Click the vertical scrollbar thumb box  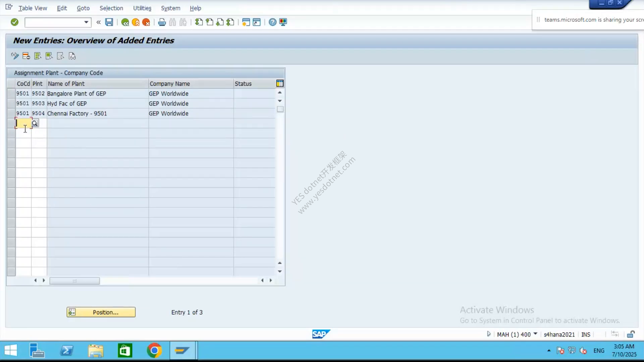[x=280, y=109]
